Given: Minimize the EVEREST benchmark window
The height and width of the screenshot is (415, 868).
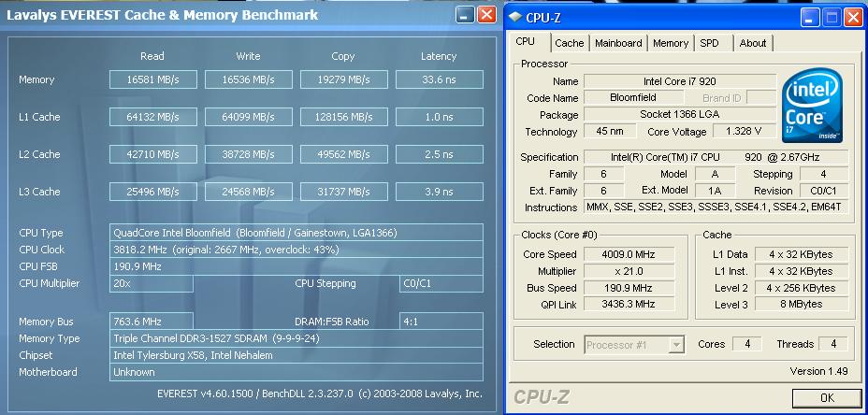Looking at the screenshot, I should tap(466, 14).
